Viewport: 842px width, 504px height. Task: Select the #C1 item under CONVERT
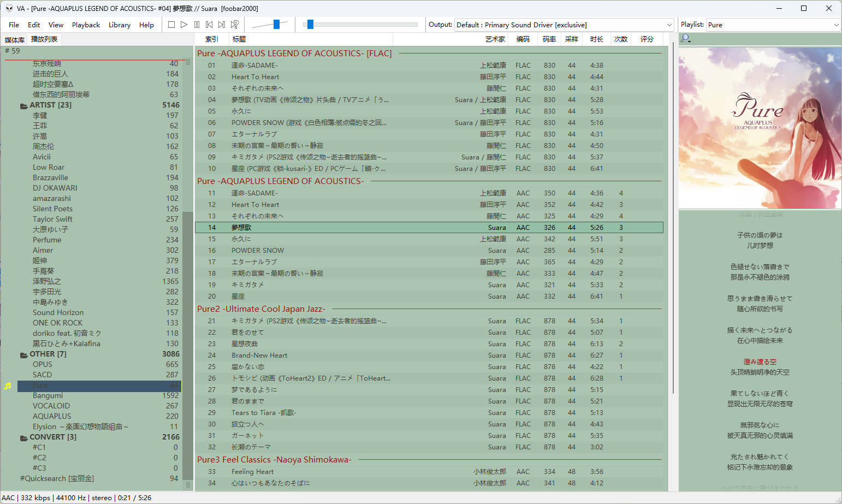39,448
